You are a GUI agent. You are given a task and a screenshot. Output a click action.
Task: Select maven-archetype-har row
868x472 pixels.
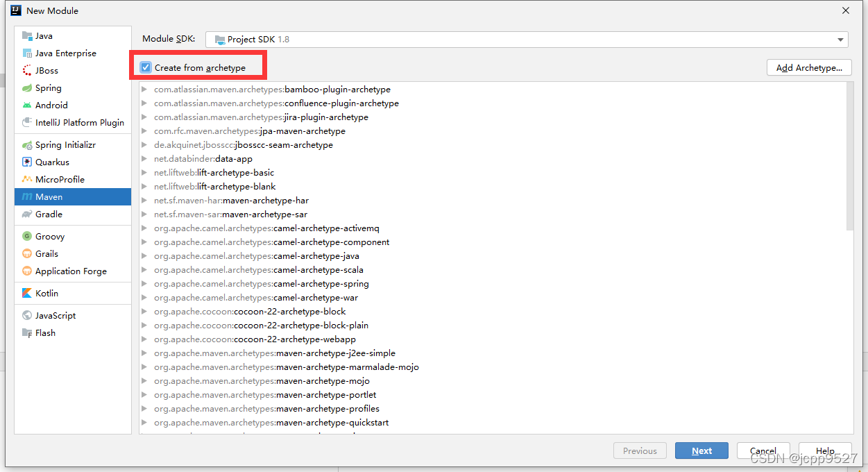pyautogui.click(x=493, y=201)
